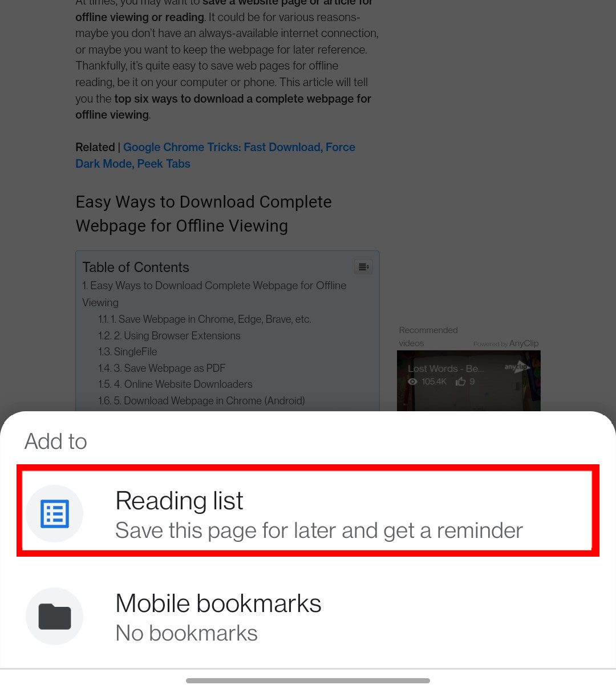Tap the Reading list icon
The height and width of the screenshot is (693, 616).
pyautogui.click(x=55, y=513)
